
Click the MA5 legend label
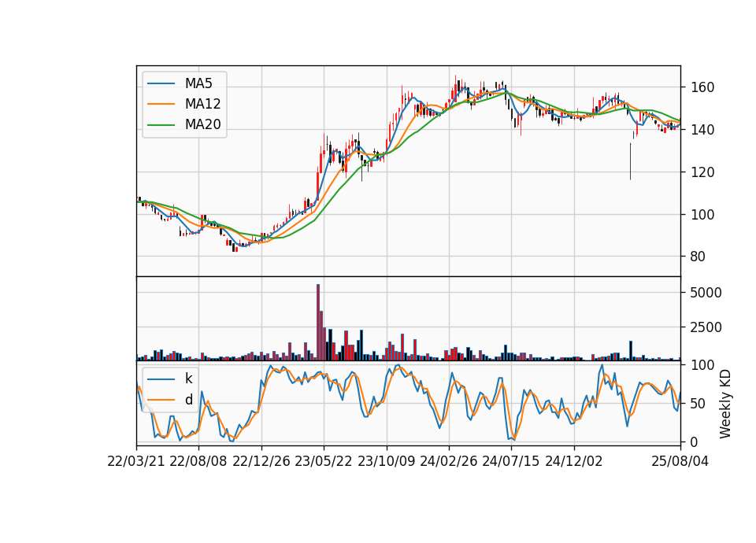click(x=198, y=83)
